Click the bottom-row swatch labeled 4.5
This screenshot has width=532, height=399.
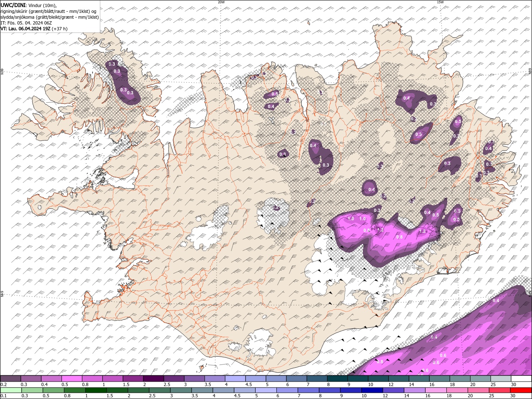pos(244,390)
